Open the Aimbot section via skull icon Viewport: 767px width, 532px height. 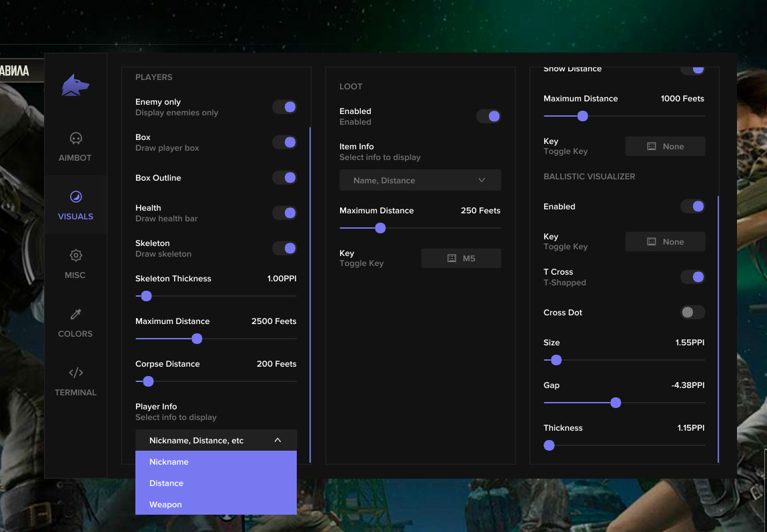pos(75,139)
